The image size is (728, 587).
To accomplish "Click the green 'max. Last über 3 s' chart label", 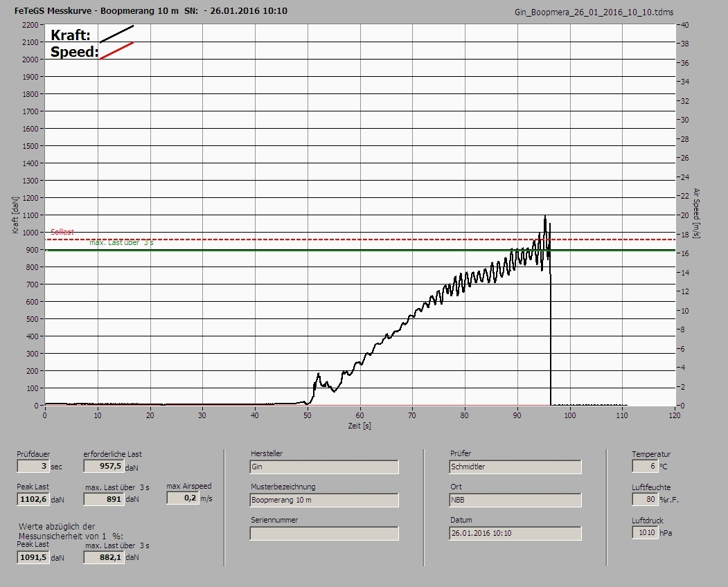I will click(121, 243).
